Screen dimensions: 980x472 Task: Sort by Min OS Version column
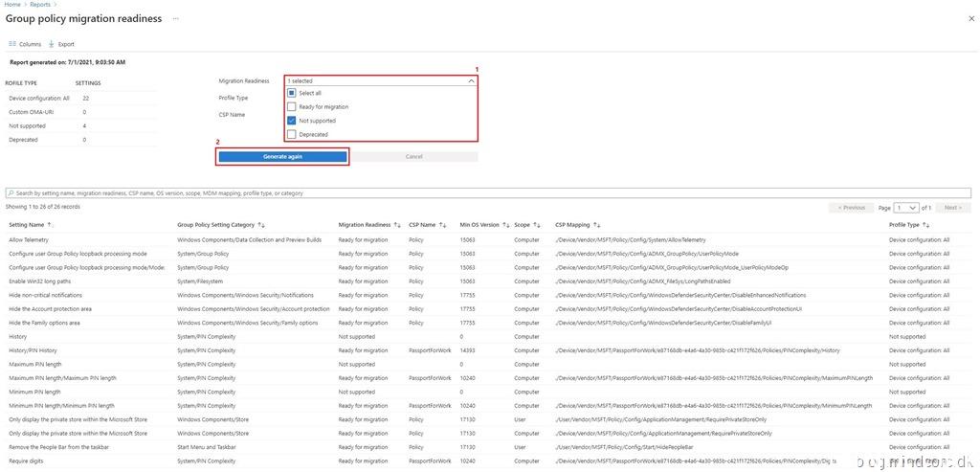503,225
